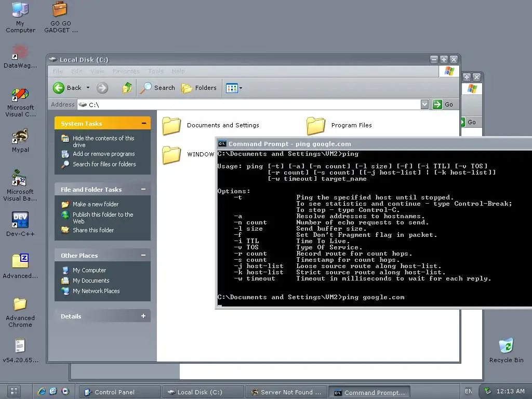The width and height of the screenshot is (532, 399).
Task: Launch the Dev-C++ desktop icon
Action: pos(20,224)
